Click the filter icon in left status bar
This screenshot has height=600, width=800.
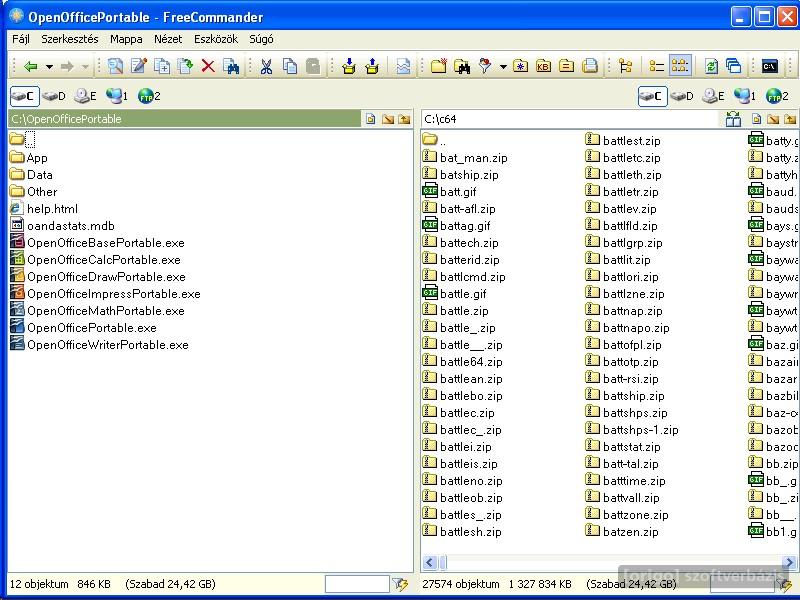coord(401,584)
